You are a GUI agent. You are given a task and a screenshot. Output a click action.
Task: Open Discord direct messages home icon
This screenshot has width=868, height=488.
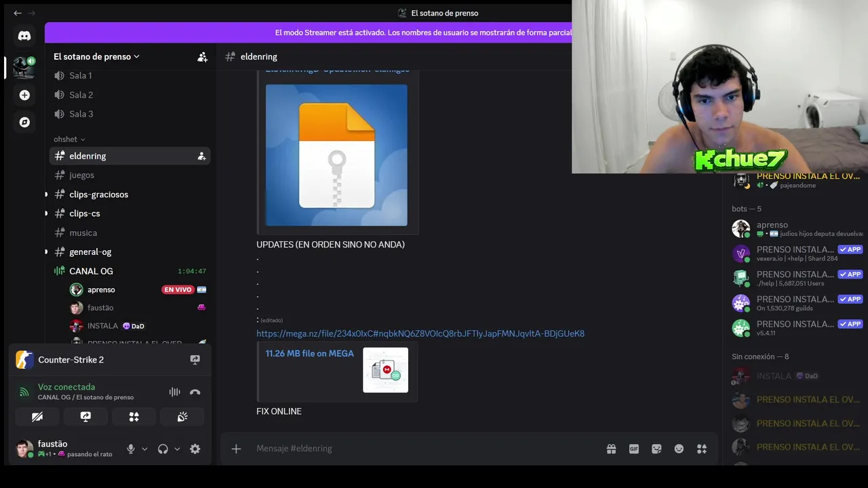click(24, 36)
